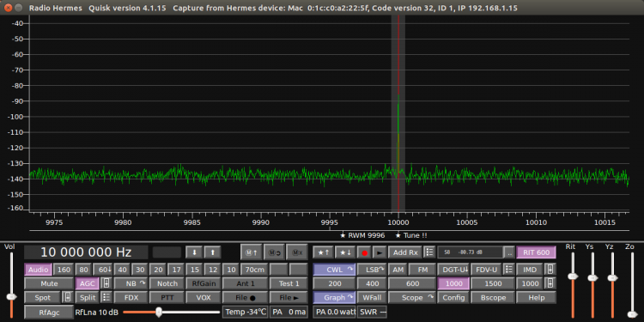The image size is (644, 322).
Task: Click the Test 1 button
Action: click(289, 283)
